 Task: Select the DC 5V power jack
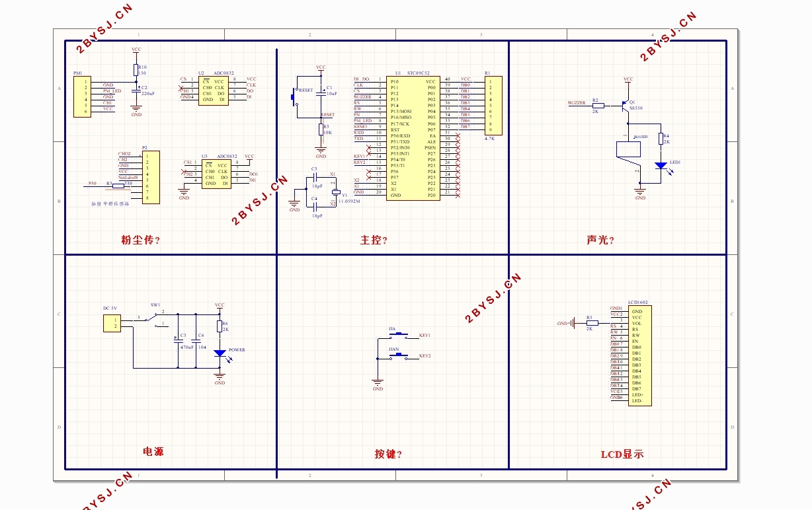click(112, 324)
